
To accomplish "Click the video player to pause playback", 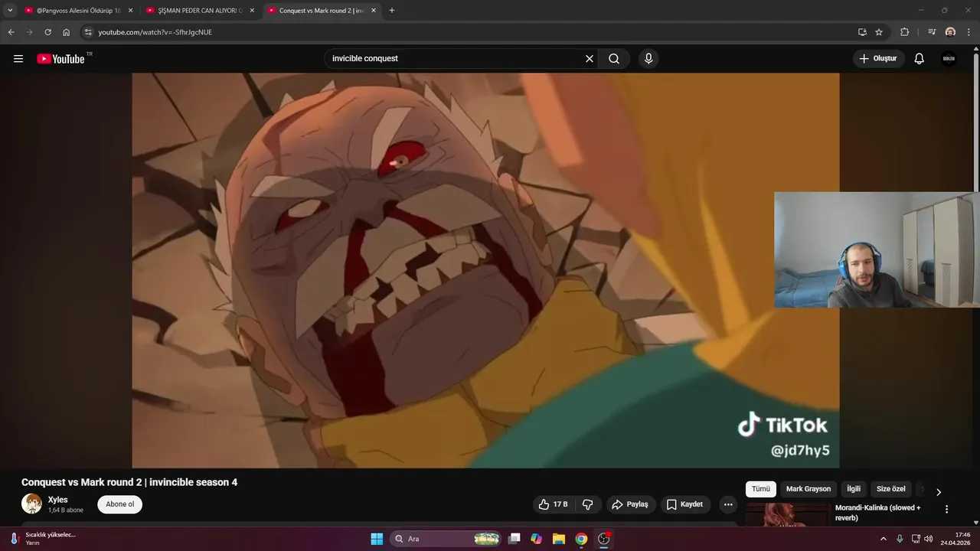I will [x=485, y=270].
